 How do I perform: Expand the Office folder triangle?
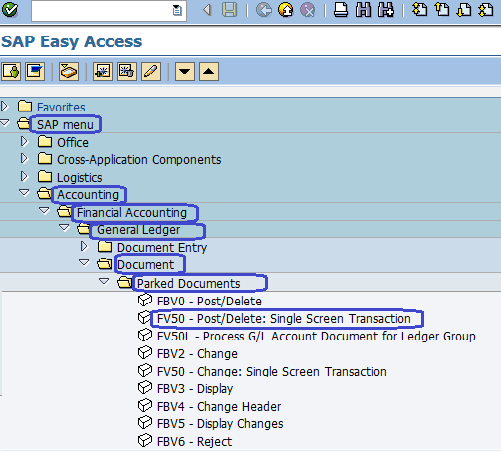[x=24, y=141]
